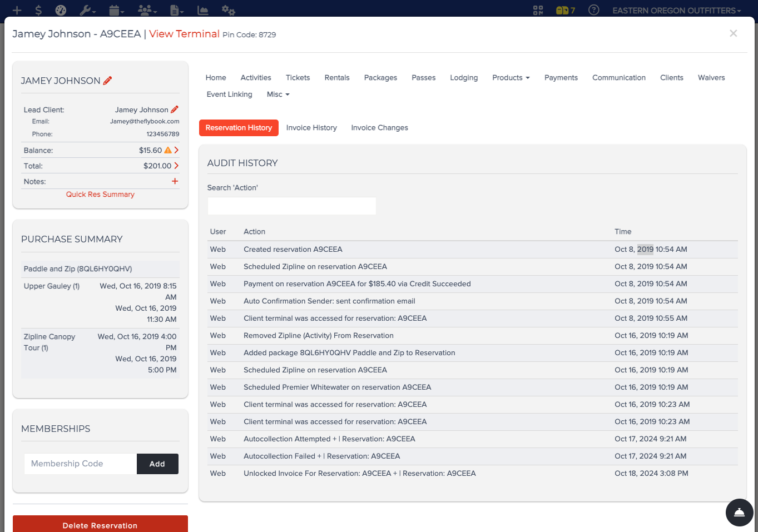Click the Membership Code input field
The height and width of the screenshot is (532, 758).
point(81,464)
